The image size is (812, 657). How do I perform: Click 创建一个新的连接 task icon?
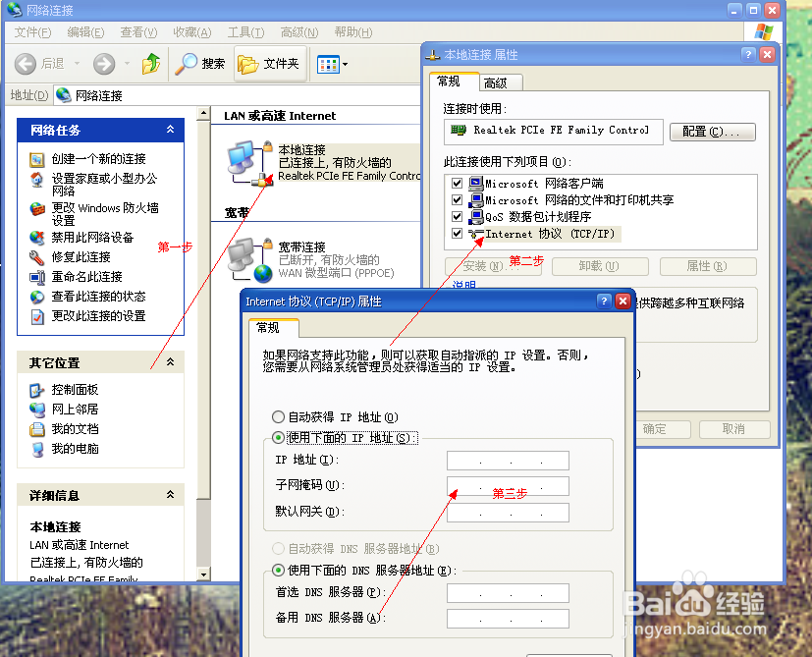(36, 160)
